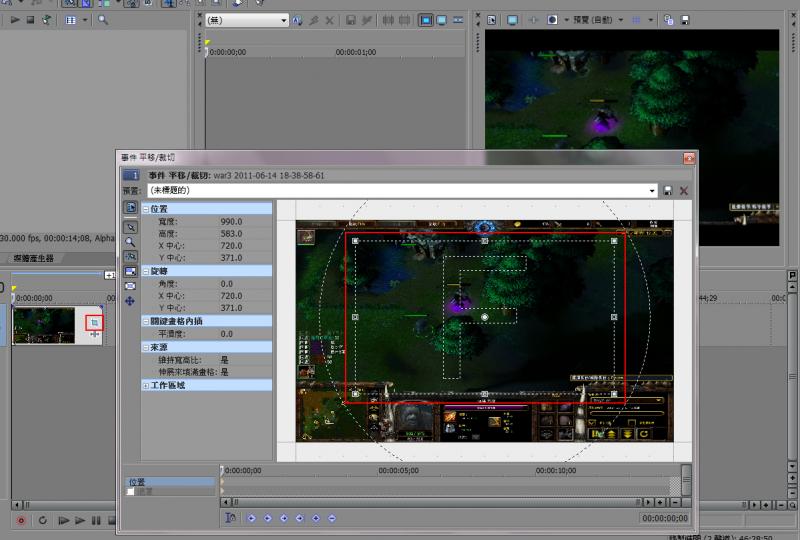Click the move freely cross-arrows icon
This screenshot has height=540, width=800.
coord(130,300)
